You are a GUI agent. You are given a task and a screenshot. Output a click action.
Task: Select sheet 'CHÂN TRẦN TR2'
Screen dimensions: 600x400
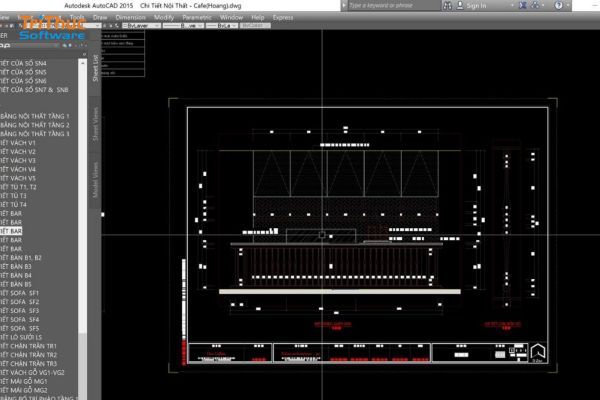[x=28, y=355]
